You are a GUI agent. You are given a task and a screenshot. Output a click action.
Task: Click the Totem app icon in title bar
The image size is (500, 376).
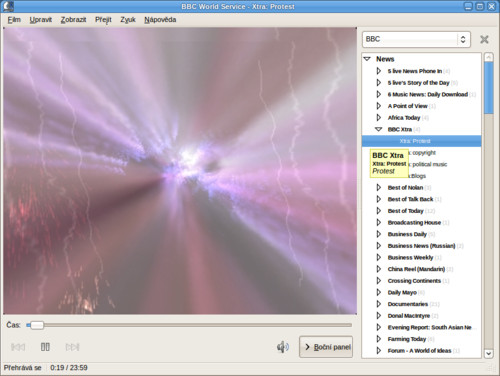(8, 6)
